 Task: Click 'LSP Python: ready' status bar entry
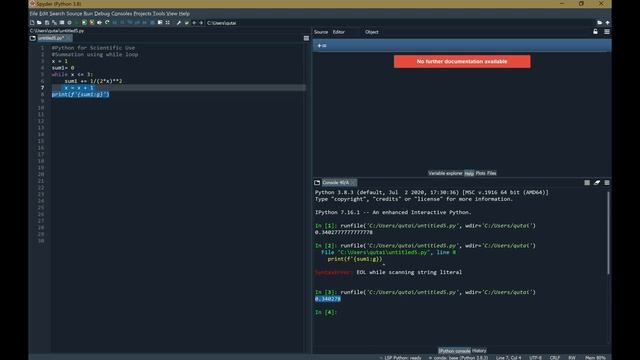click(x=402, y=358)
